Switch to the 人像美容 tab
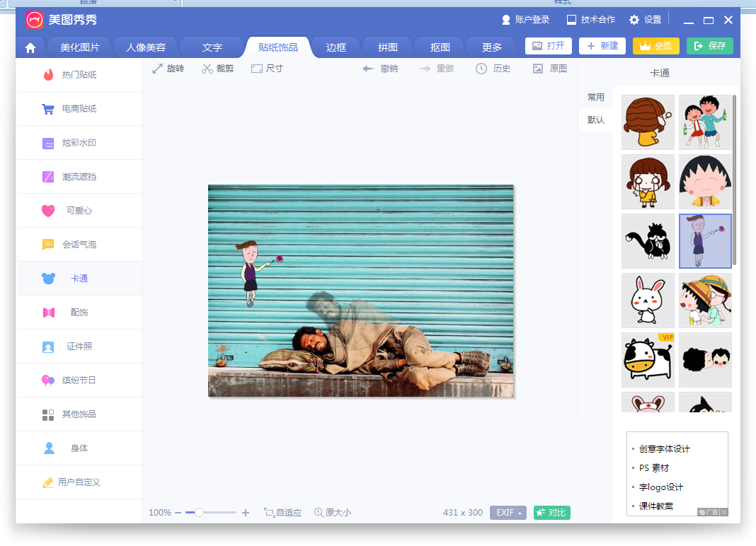Viewport: 756px width, 546px height. 146,47
